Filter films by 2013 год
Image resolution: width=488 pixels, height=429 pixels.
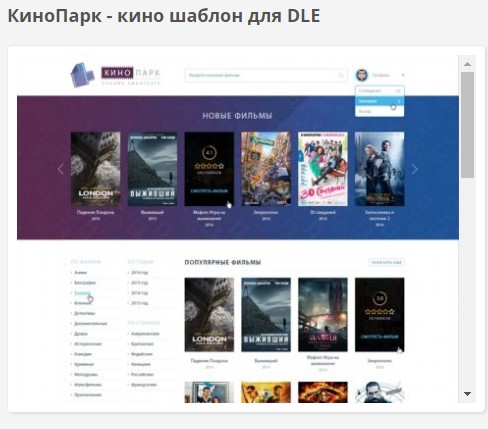tap(140, 303)
